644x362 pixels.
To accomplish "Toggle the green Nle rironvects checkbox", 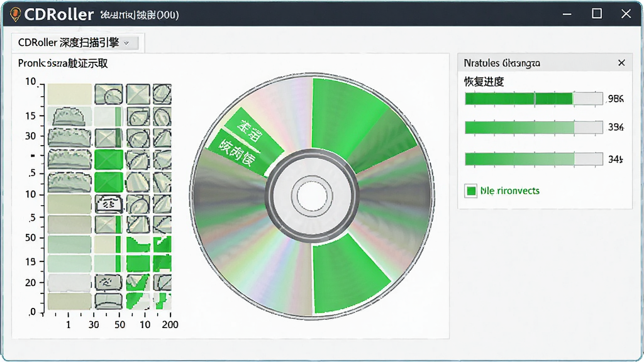I will [471, 191].
